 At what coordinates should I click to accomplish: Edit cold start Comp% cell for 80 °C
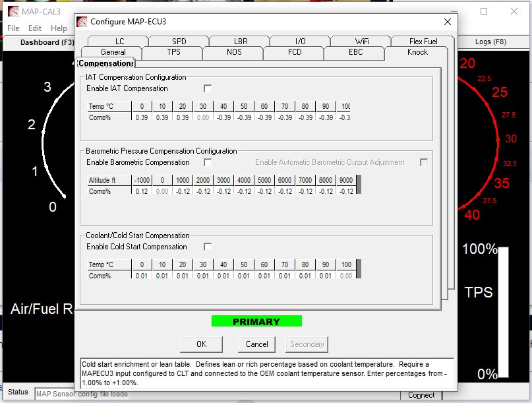[x=305, y=276]
